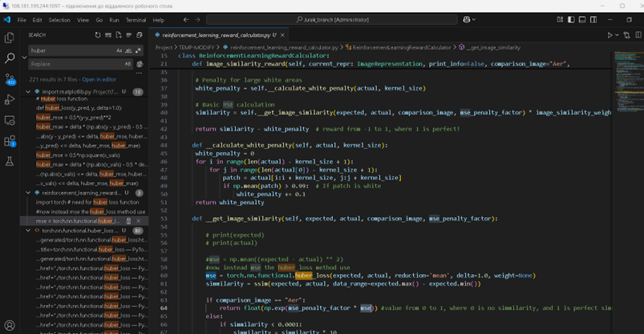Open the Explorer view in activity bar
This screenshot has height=334, width=644.
[10, 37]
